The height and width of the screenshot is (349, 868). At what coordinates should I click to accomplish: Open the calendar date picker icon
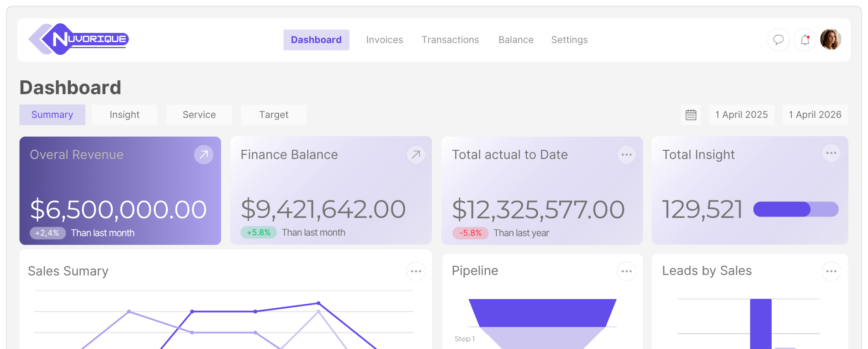point(691,115)
